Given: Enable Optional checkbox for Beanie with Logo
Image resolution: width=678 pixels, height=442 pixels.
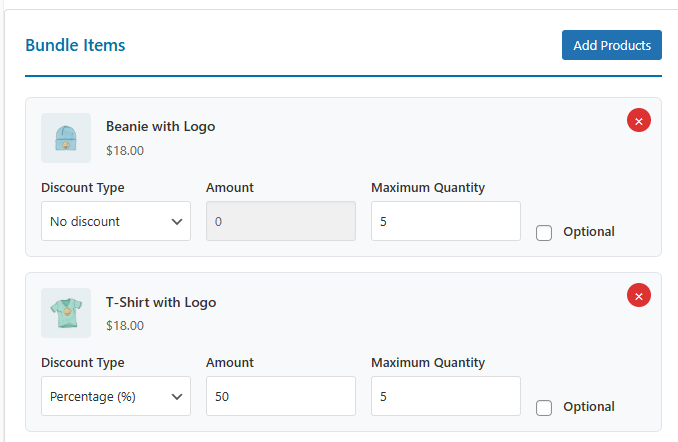Looking at the screenshot, I should [544, 233].
